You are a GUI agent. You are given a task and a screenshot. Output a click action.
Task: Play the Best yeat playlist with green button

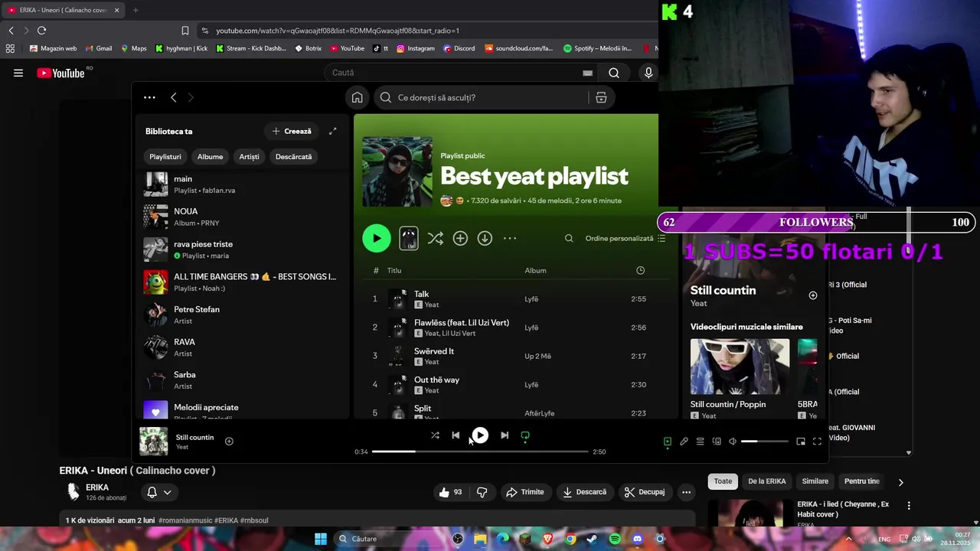pyautogui.click(x=376, y=238)
